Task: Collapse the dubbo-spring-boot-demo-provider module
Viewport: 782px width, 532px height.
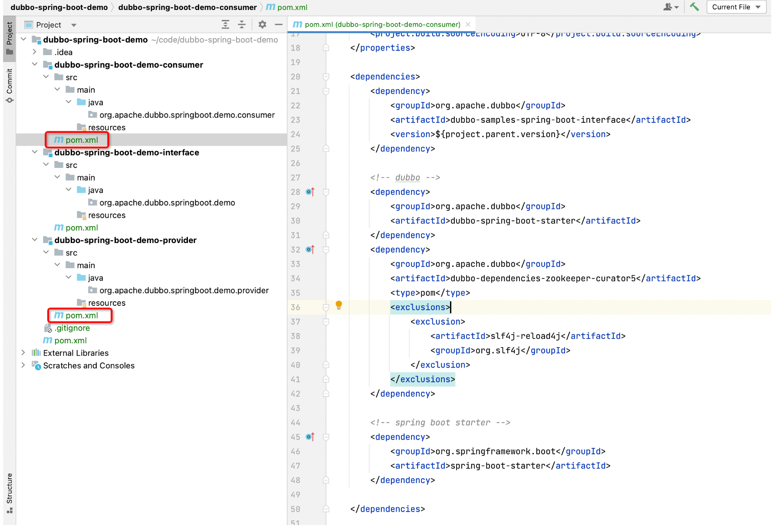Action: (x=35, y=240)
